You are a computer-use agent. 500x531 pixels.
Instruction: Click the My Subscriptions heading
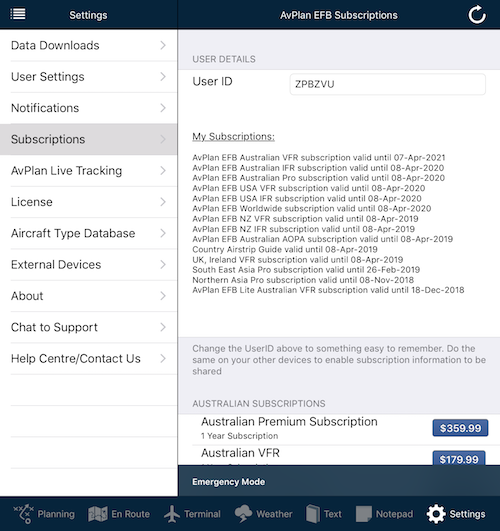233,136
